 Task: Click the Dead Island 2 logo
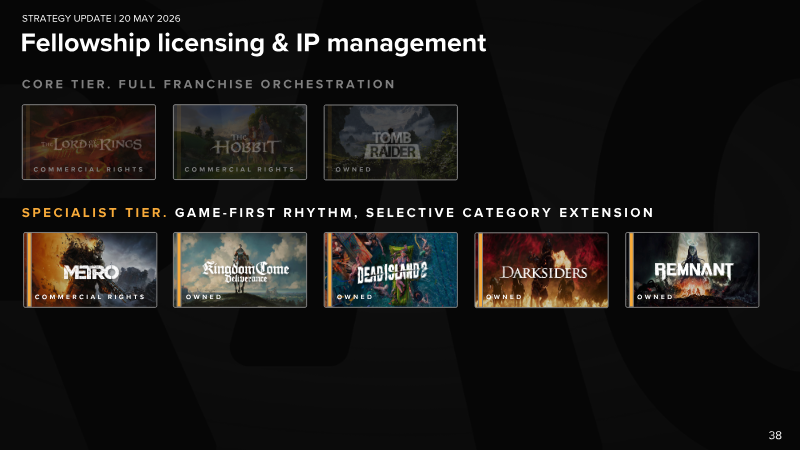[x=391, y=273]
